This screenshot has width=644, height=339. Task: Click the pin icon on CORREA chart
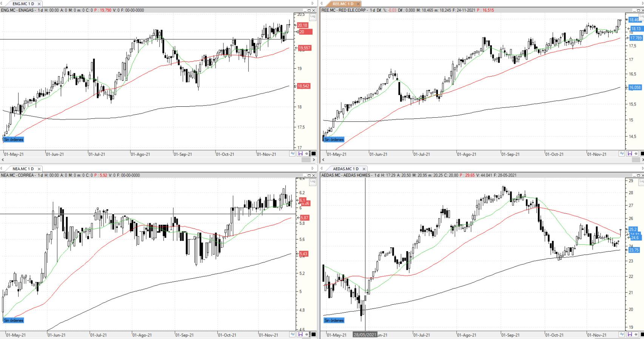(x=307, y=334)
